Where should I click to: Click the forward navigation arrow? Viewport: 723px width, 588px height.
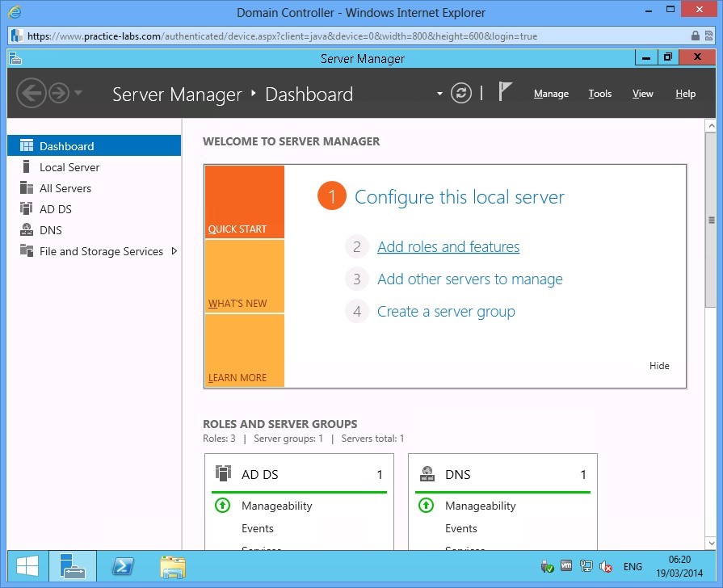click(58, 93)
